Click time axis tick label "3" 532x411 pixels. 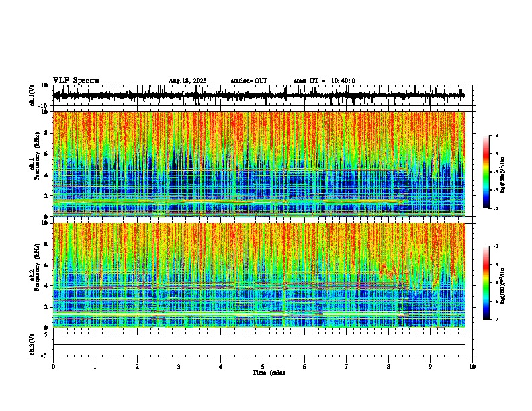[179, 366]
